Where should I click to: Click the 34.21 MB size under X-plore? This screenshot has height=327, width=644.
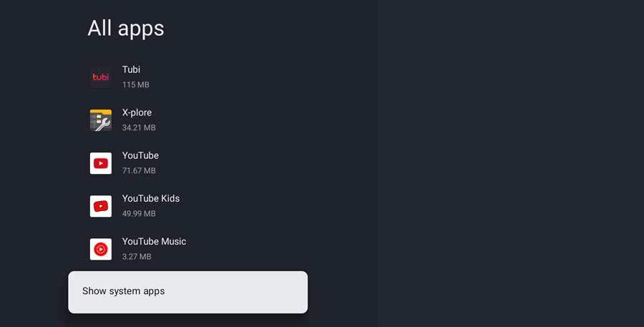pos(139,128)
